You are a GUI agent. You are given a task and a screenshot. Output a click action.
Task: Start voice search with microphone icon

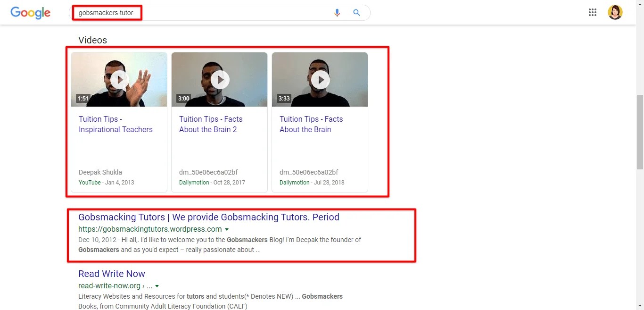point(337,13)
